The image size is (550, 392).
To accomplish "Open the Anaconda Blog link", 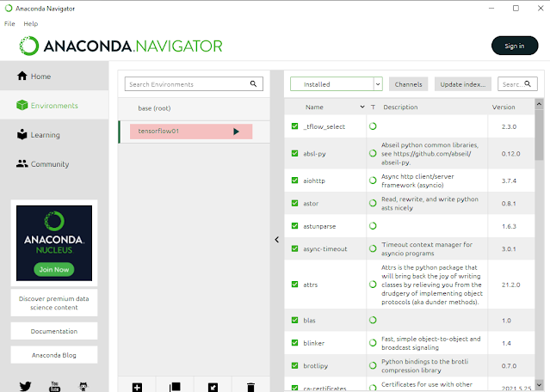I will click(54, 355).
